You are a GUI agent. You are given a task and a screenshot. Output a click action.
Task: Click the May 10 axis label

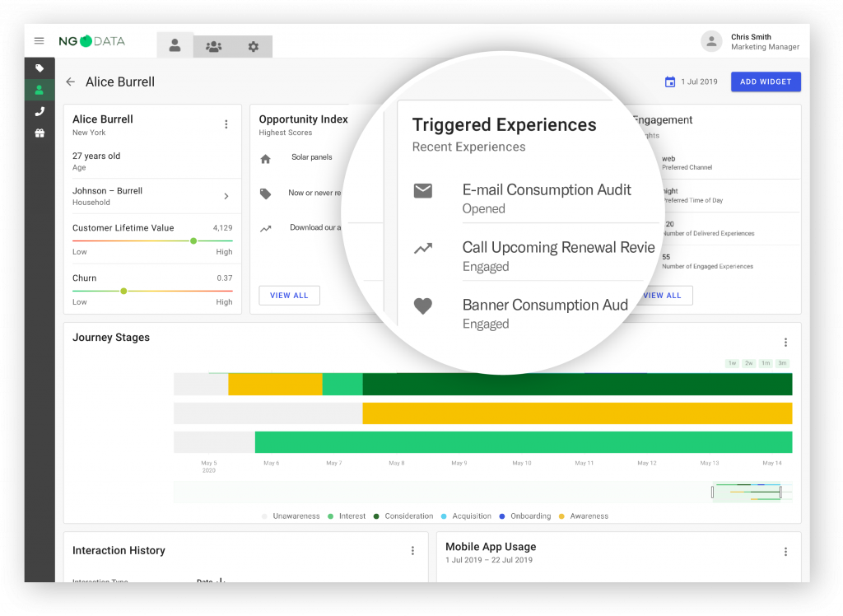pyautogui.click(x=521, y=463)
